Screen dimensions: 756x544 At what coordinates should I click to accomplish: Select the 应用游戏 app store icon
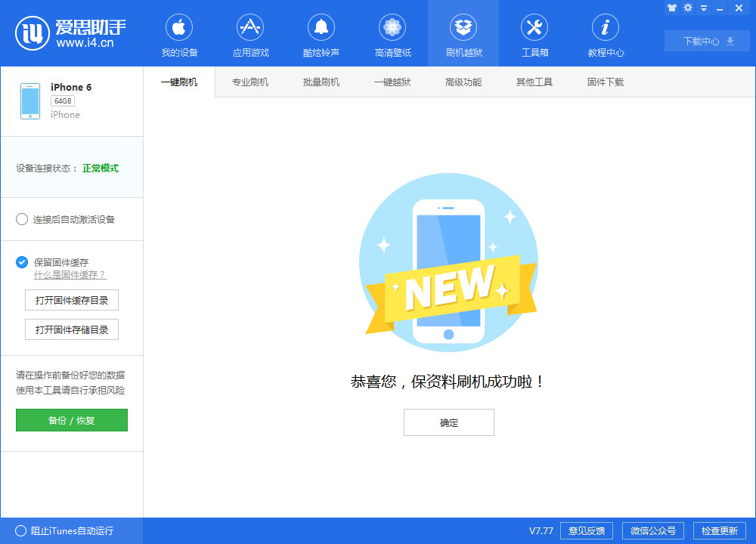(x=249, y=33)
